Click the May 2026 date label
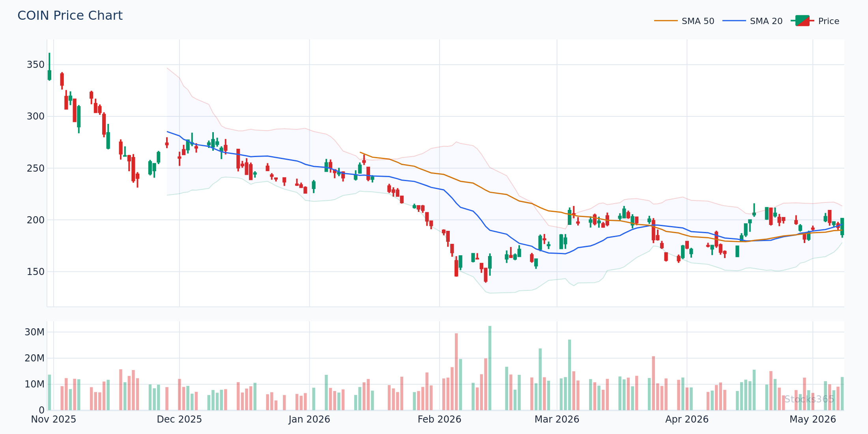This screenshot has height=434, width=868. pos(813,419)
